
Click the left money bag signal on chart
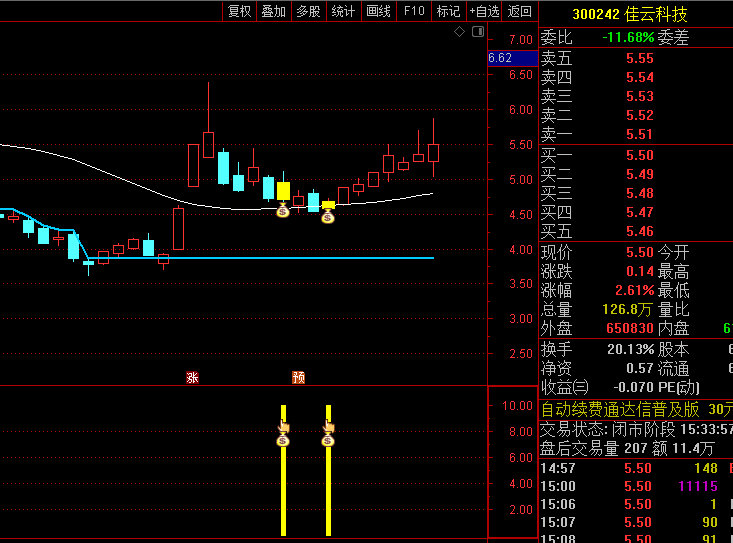[283, 210]
